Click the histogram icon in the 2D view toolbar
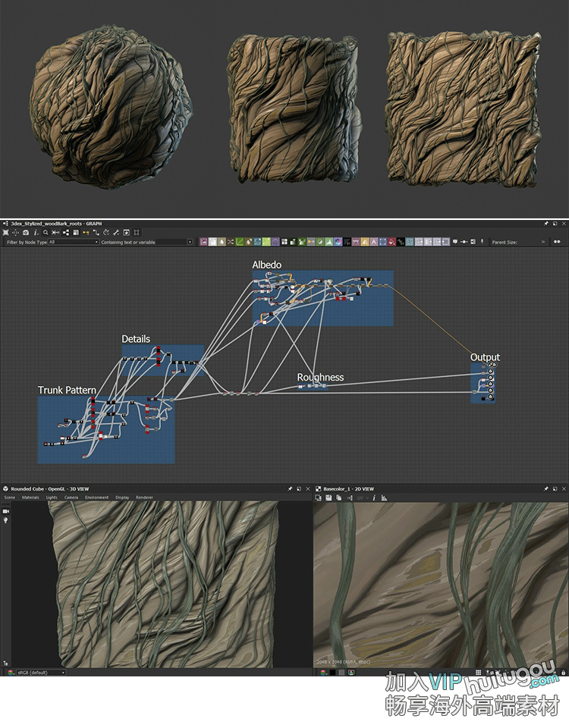Screen dimensions: 569x728 (x=384, y=497)
